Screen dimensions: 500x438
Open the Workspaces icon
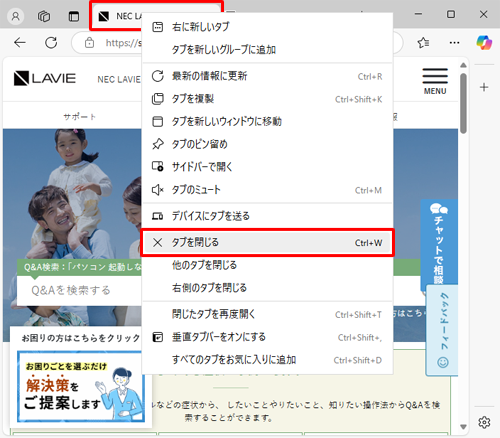click(x=44, y=16)
